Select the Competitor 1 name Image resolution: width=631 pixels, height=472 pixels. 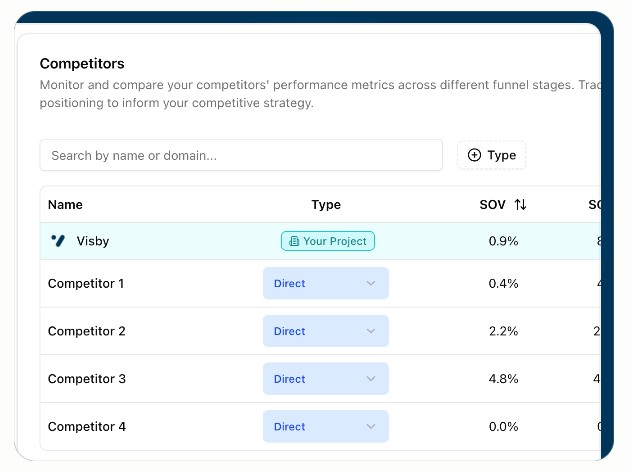pos(86,283)
